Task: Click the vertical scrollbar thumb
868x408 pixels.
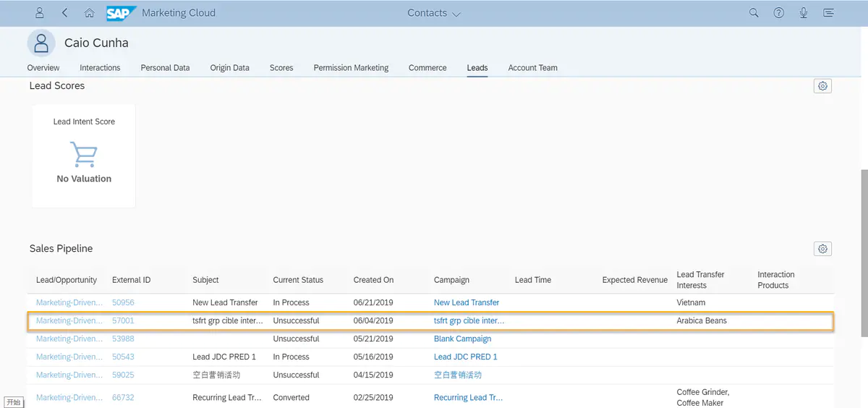Action: tap(864, 253)
